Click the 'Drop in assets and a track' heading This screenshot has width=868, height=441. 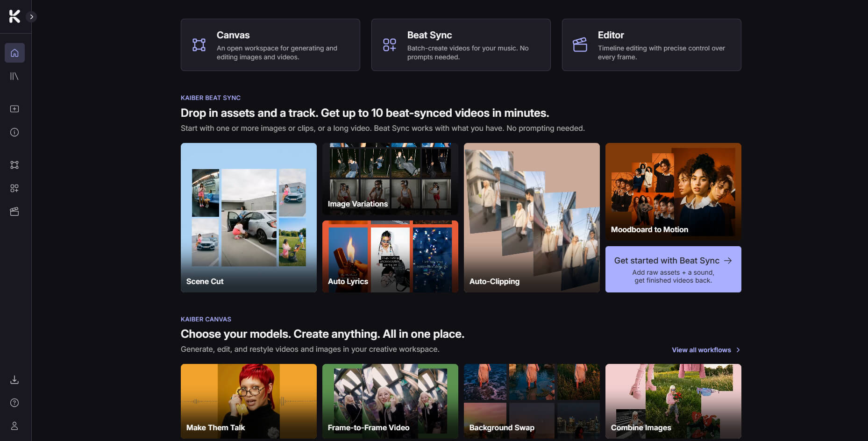pyautogui.click(x=365, y=113)
